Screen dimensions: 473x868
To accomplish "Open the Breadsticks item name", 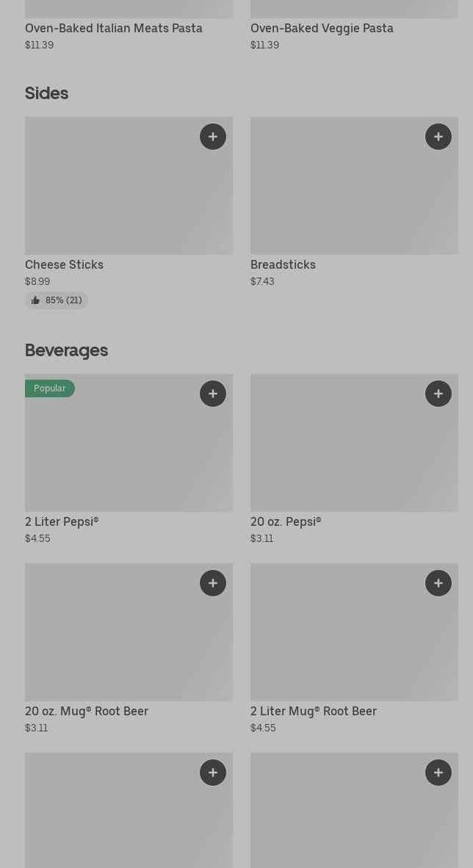I will pos(283,264).
